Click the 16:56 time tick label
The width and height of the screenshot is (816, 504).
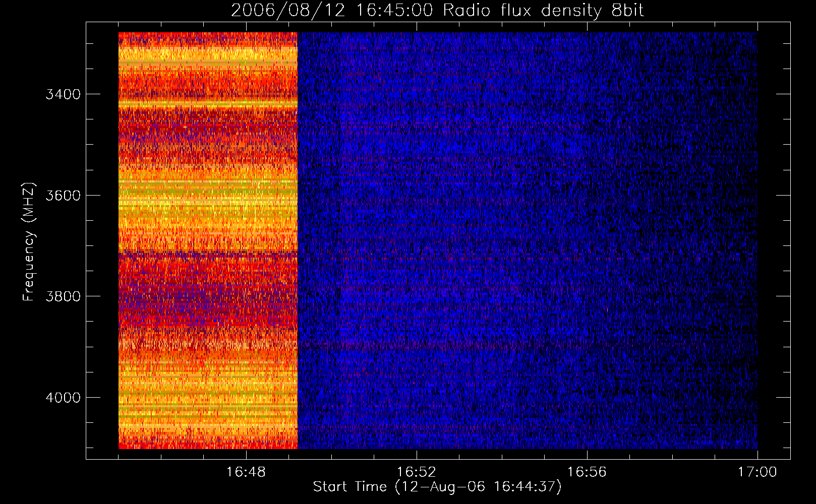[x=587, y=472]
